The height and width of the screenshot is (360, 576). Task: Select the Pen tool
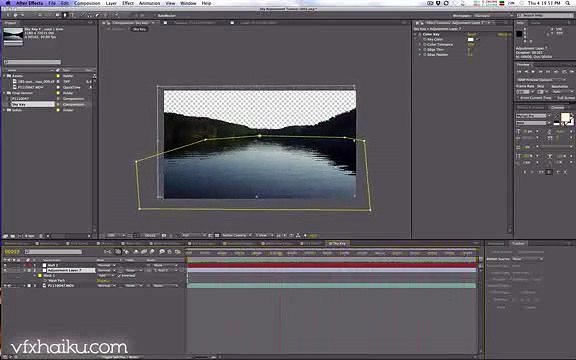(65, 15)
